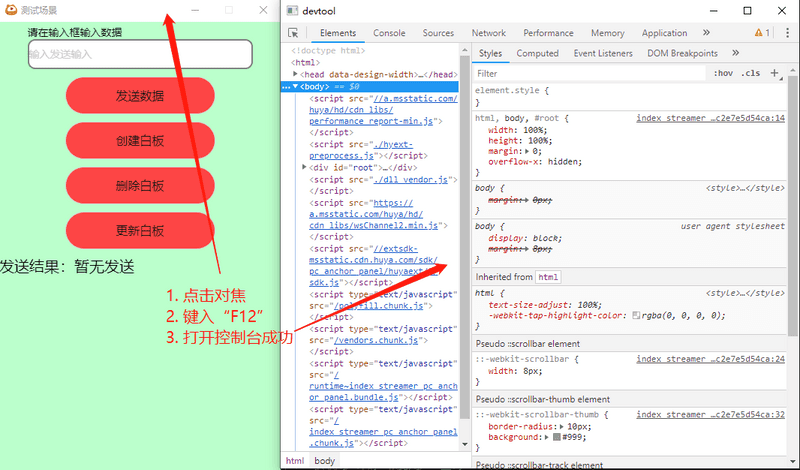Open the Network tab
Screen dimensions: 800x470
[x=488, y=33]
